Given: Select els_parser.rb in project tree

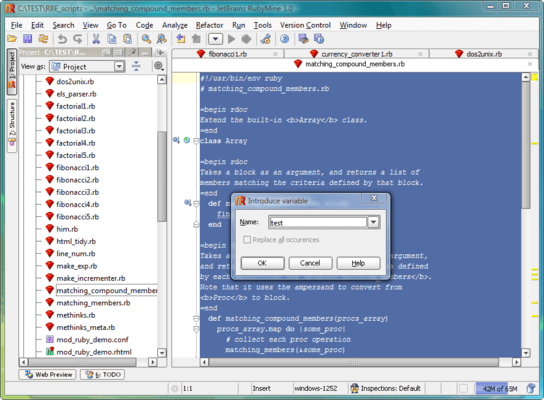Looking at the screenshot, I should (x=76, y=94).
